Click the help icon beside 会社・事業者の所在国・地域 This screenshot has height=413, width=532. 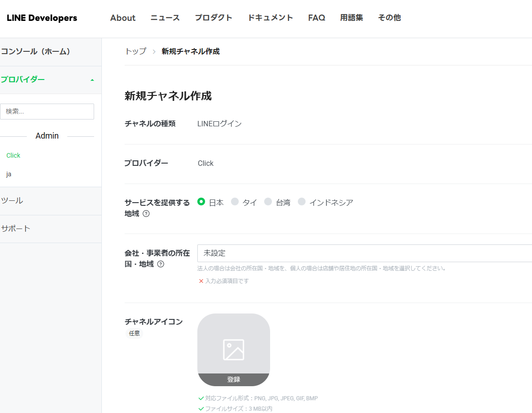[x=161, y=264]
